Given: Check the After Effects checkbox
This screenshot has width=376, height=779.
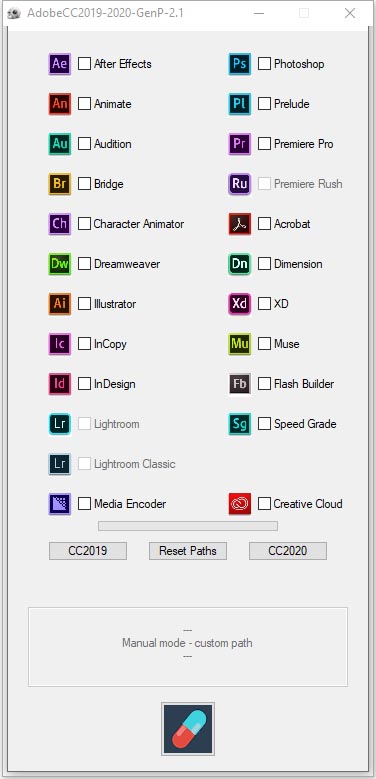Looking at the screenshot, I should [x=85, y=64].
